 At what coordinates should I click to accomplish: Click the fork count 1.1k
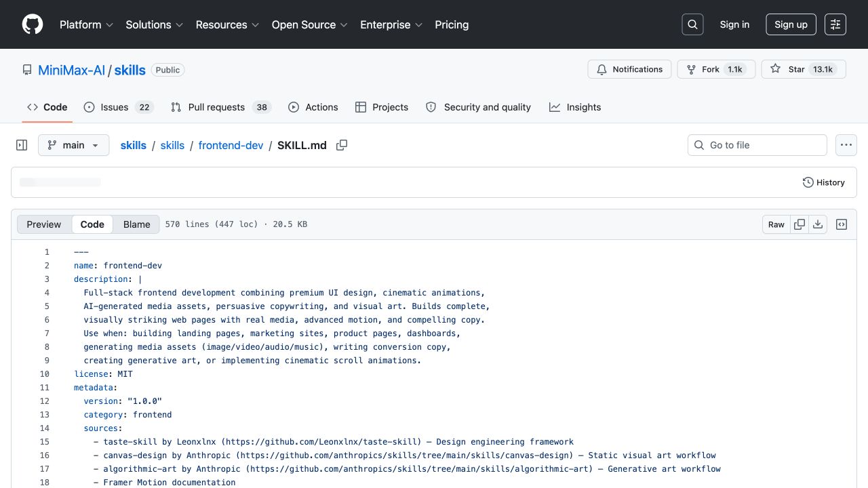tap(735, 69)
